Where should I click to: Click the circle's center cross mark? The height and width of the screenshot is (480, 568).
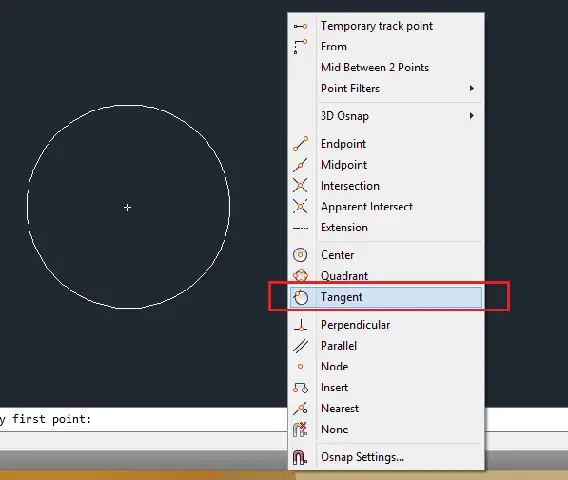click(x=128, y=208)
